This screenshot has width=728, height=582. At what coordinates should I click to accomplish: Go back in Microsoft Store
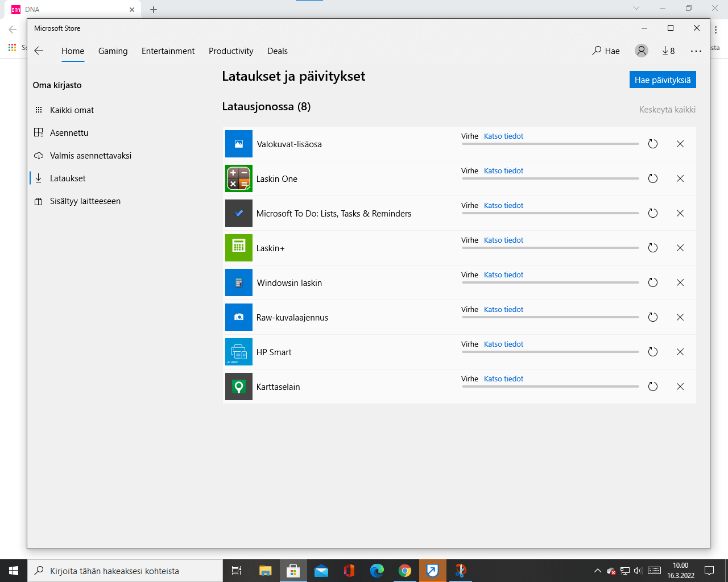39,51
